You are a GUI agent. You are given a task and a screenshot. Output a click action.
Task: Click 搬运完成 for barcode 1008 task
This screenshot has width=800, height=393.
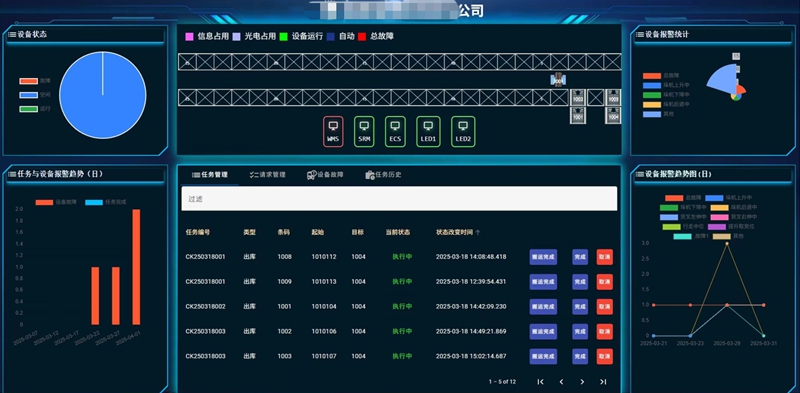(543, 257)
